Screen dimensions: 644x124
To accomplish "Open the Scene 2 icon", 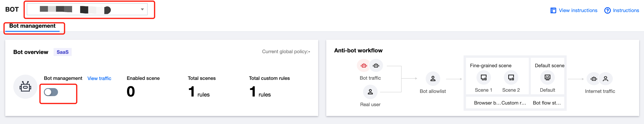I will point(511,77).
